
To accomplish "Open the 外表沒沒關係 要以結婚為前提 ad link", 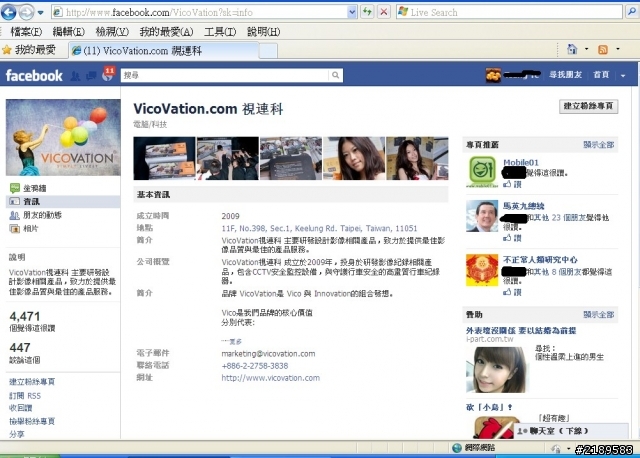I will [521, 330].
